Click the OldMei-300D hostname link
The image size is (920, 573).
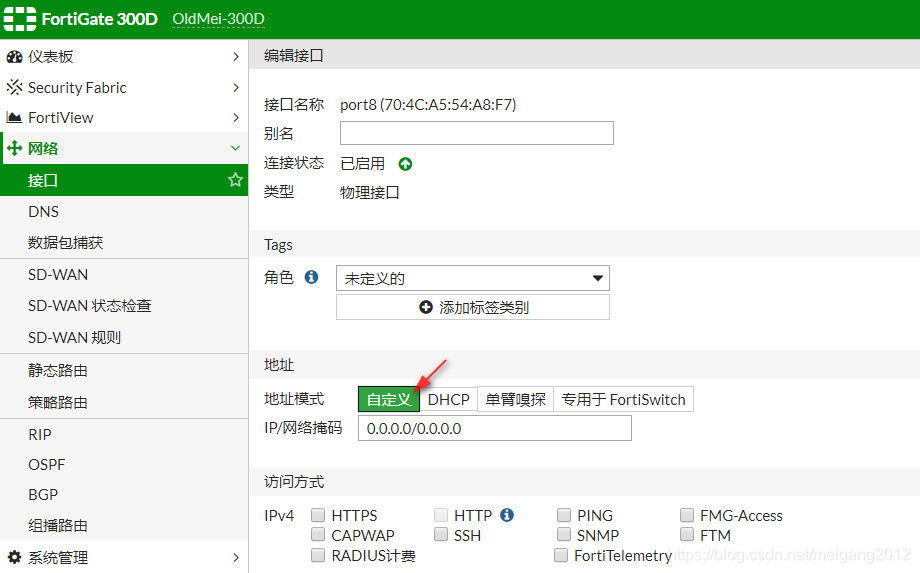coord(218,19)
